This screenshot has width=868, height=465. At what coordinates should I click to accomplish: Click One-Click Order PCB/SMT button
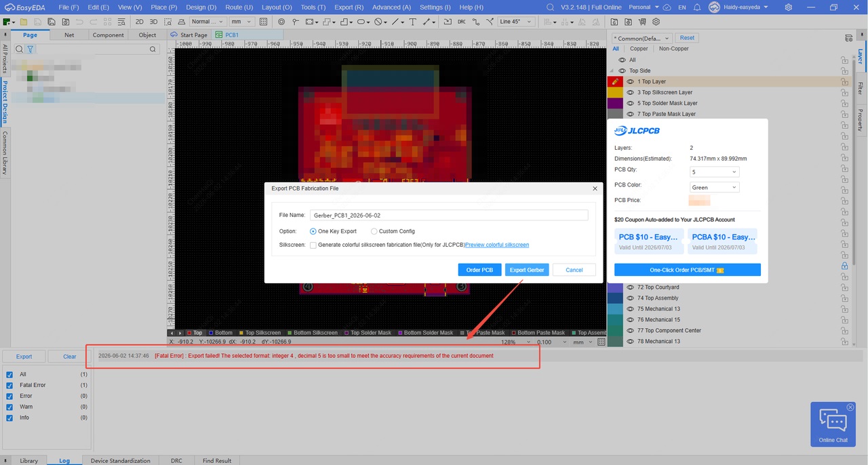click(687, 270)
